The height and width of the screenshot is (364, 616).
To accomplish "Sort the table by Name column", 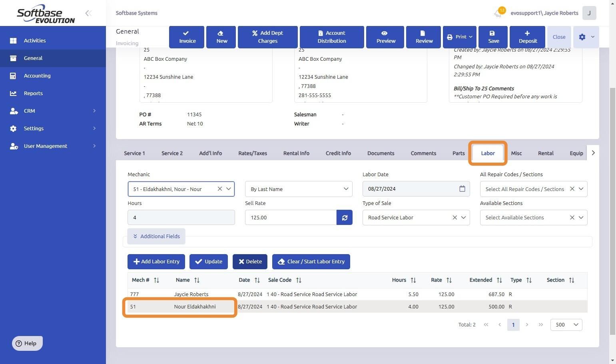I will click(197, 280).
